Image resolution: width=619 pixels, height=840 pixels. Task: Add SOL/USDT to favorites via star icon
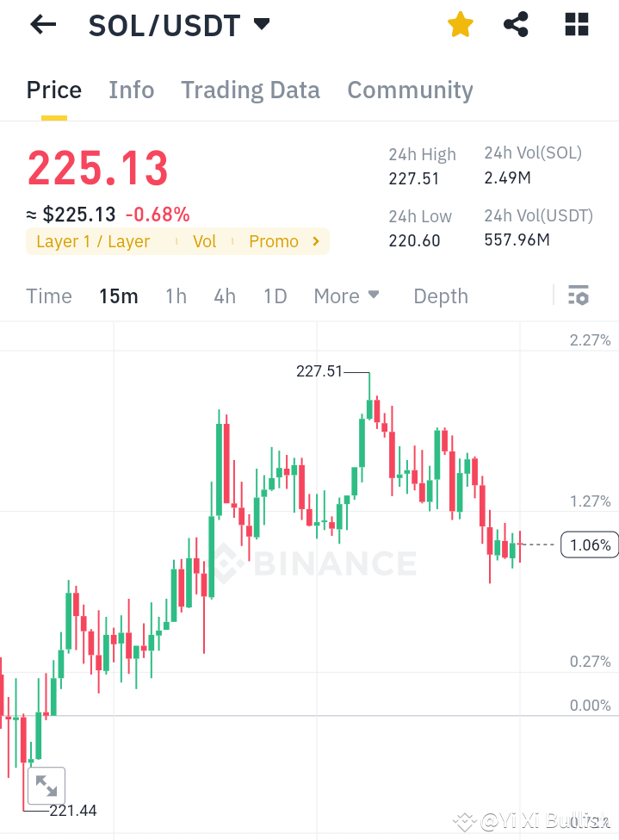click(x=460, y=24)
